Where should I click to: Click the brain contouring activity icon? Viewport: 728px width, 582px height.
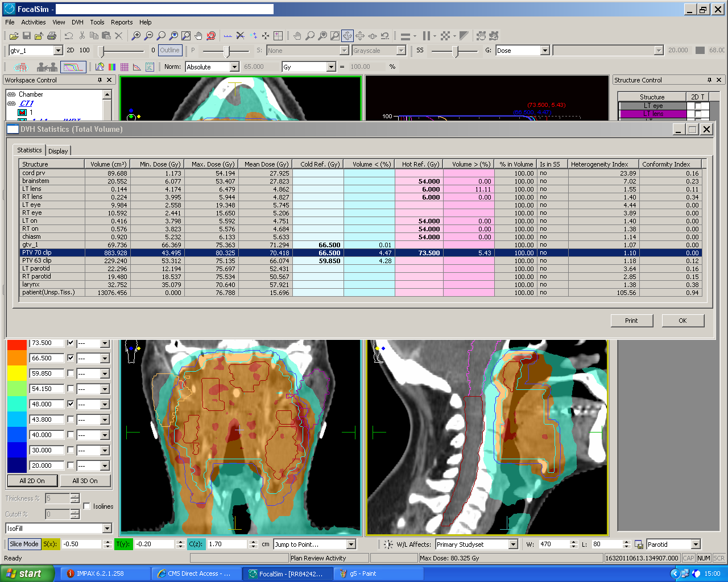[x=20, y=67]
